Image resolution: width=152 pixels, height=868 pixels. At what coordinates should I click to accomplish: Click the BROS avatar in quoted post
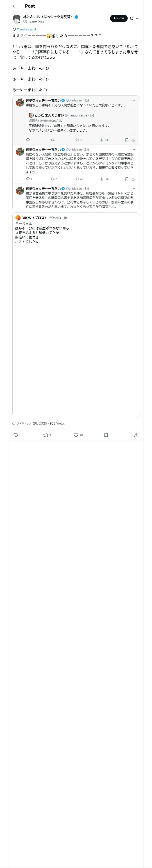(x=18, y=218)
